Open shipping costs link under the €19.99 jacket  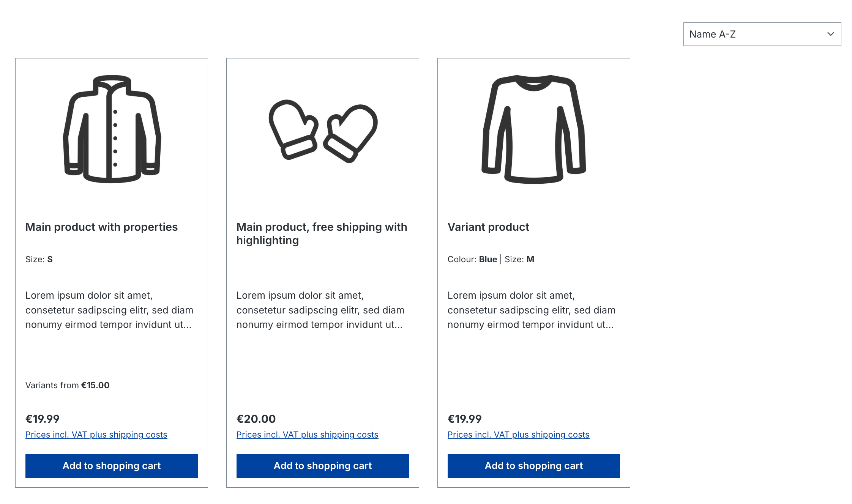point(96,435)
